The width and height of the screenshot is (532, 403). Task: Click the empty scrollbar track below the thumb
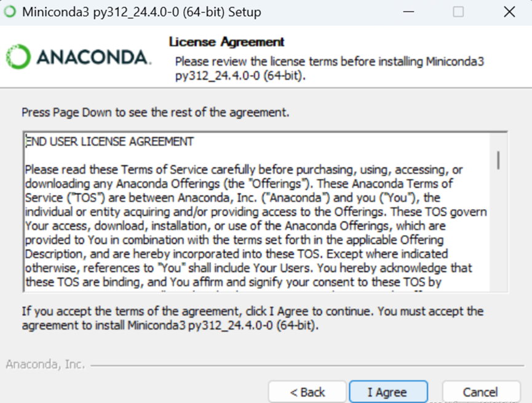click(x=498, y=231)
